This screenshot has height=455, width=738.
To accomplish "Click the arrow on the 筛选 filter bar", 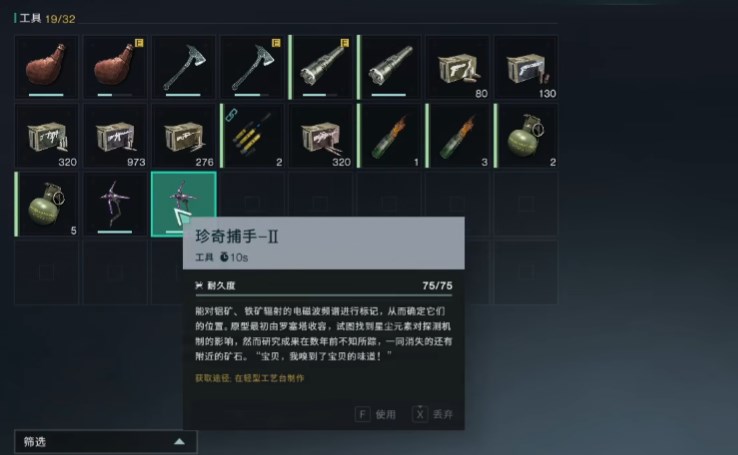I will tap(179, 442).
